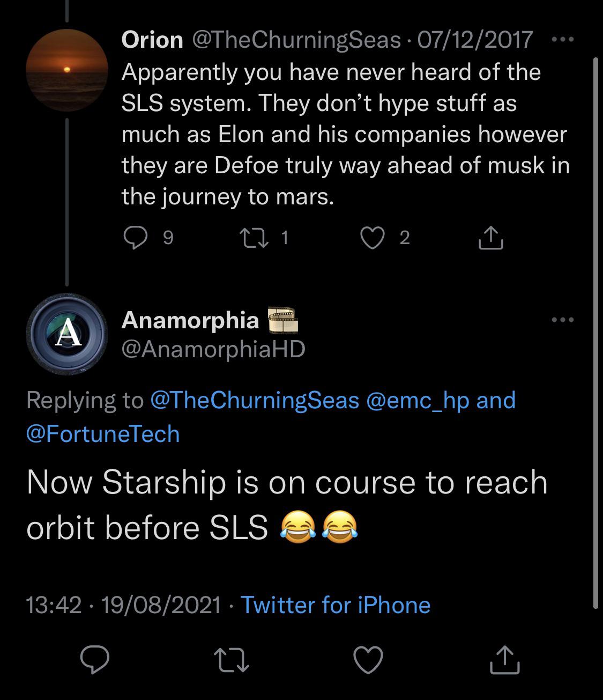Share Anamorphia's tweet via bottom share icon
Viewport: 603px width, 700px height.
pyautogui.click(x=505, y=660)
